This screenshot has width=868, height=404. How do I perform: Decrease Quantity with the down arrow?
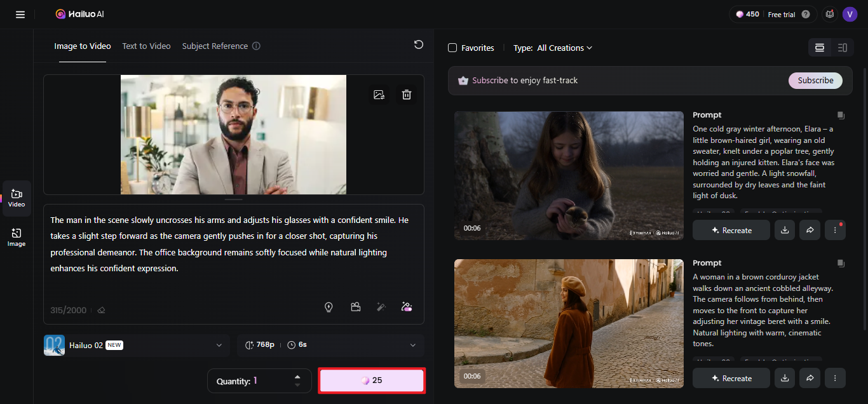[x=297, y=385]
